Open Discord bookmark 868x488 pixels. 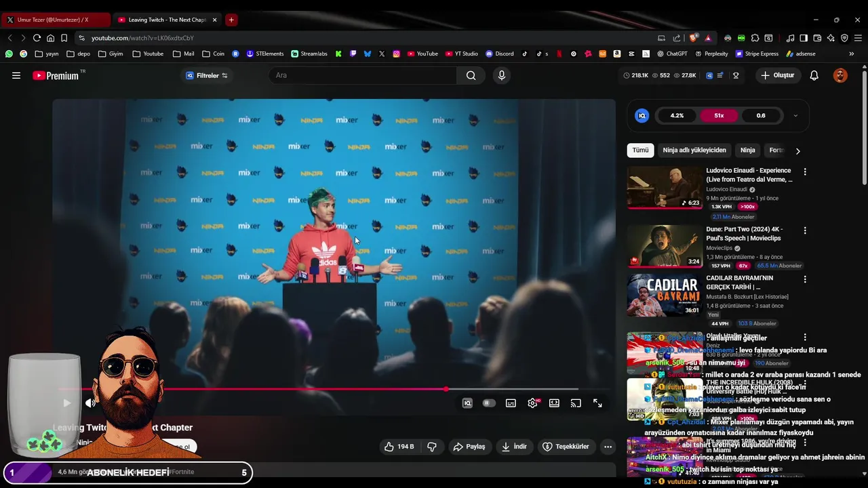pyautogui.click(x=499, y=54)
